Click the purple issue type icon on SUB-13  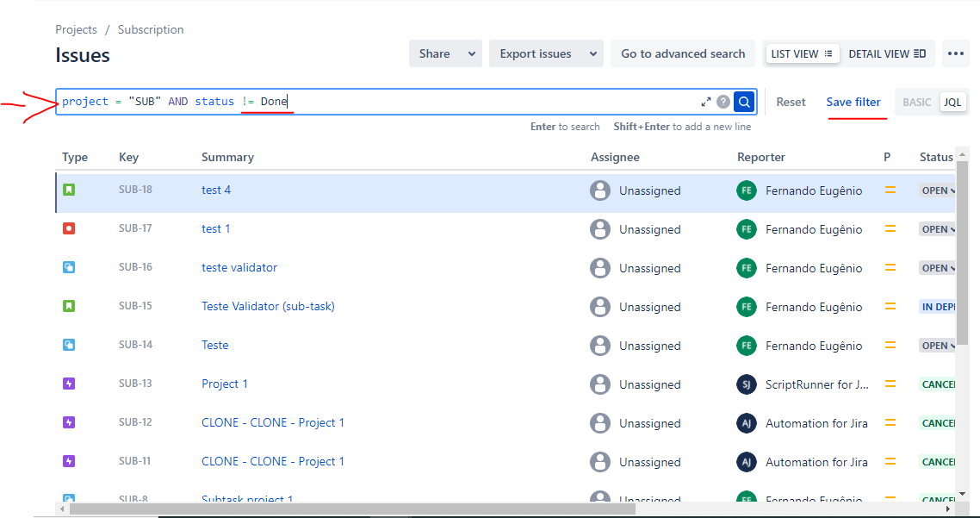pos(70,384)
